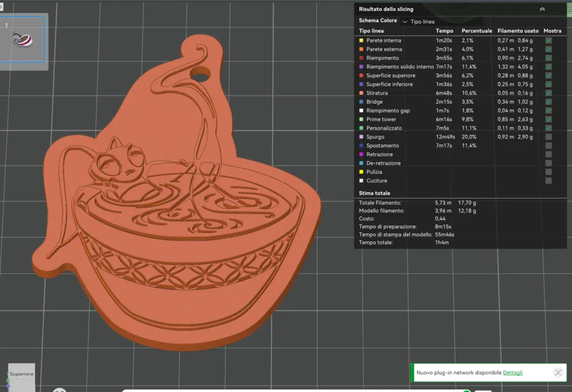572x392 pixels.
Task: Click the Percentuale column header
Action: (x=477, y=31)
